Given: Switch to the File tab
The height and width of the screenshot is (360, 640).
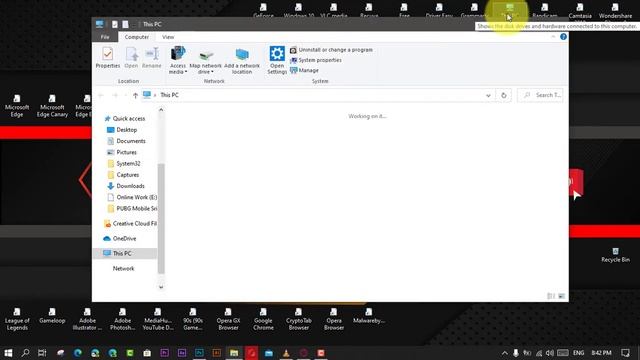Looking at the screenshot, I should click(105, 37).
